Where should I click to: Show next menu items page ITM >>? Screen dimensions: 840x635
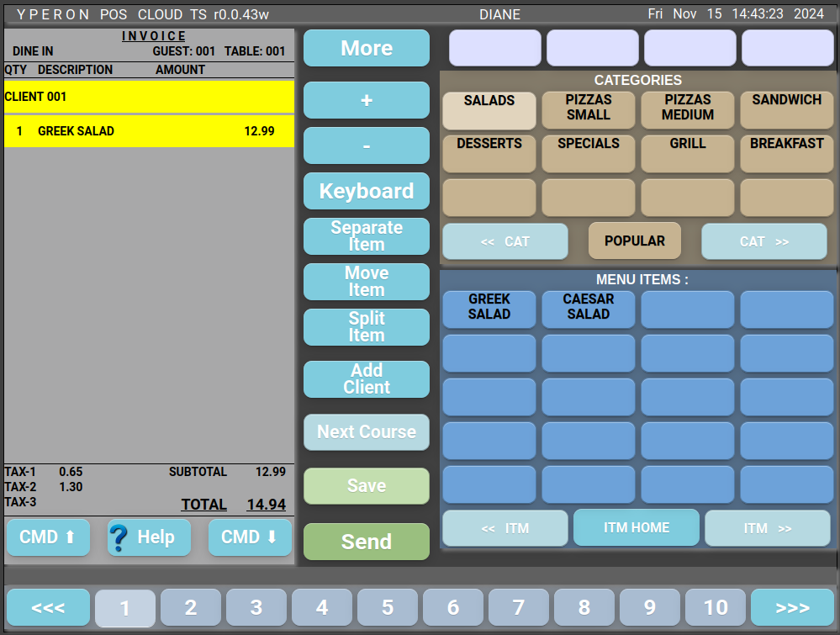pyautogui.click(x=767, y=528)
